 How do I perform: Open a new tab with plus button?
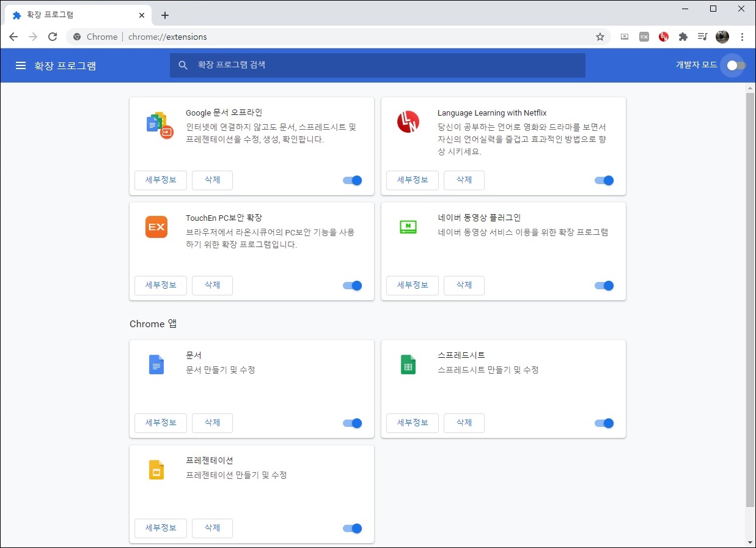(x=164, y=15)
